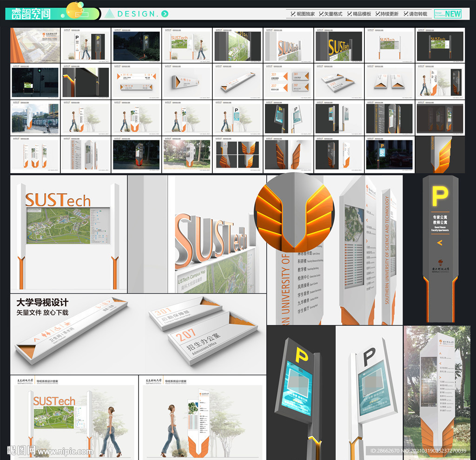This screenshot has width=476, height=460.
Task: Click the circular orange wing detail close-up
Action: (x=294, y=212)
